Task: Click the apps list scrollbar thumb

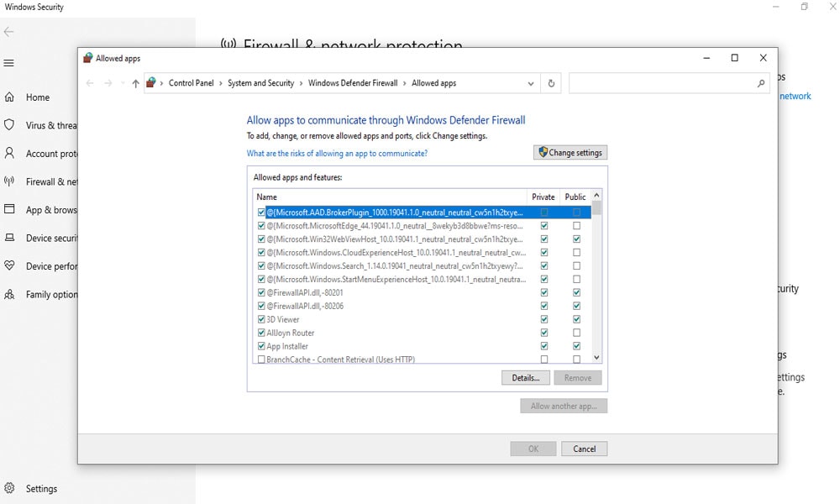Action: point(596,208)
